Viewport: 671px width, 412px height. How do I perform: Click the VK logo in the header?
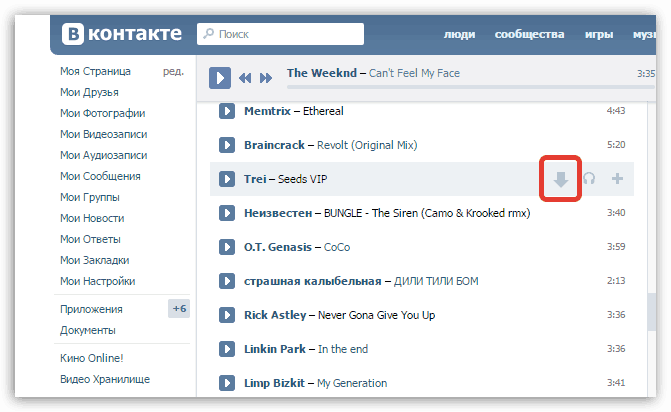pyautogui.click(x=122, y=35)
